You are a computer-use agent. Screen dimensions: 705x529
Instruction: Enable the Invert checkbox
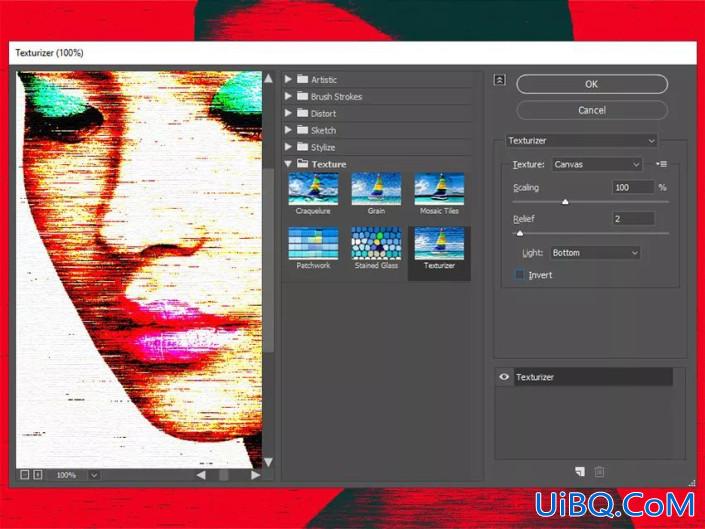click(519, 275)
